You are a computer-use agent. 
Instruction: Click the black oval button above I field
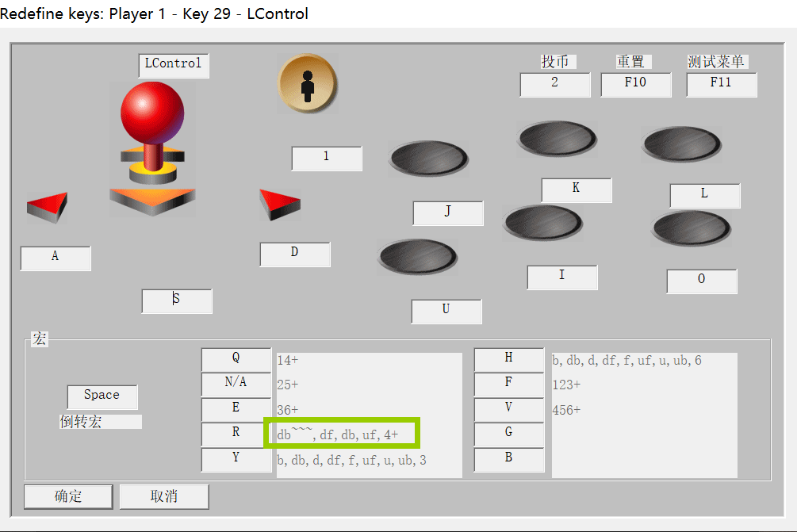543,223
